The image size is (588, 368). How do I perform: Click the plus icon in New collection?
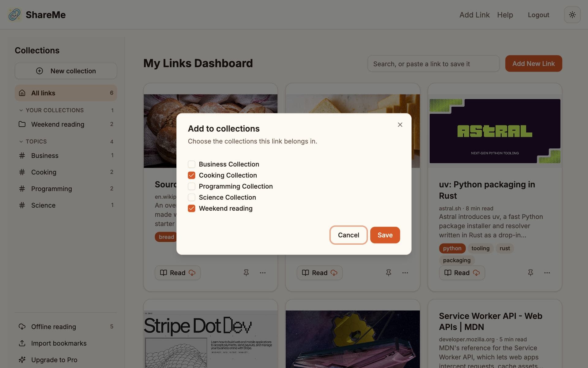(40, 71)
